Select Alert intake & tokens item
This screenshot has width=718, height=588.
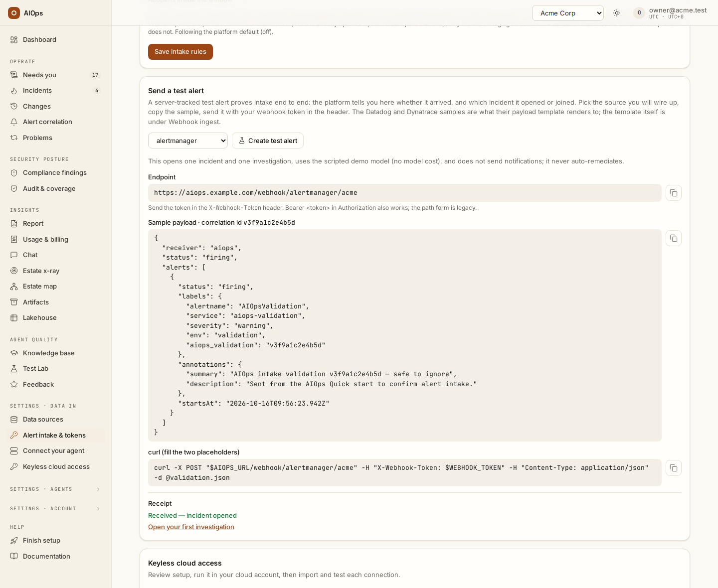point(55,436)
